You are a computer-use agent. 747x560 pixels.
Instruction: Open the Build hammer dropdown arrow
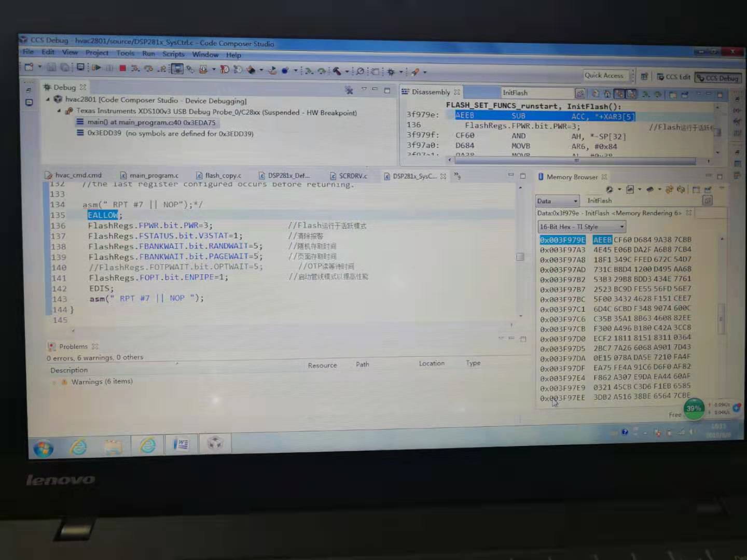347,72
